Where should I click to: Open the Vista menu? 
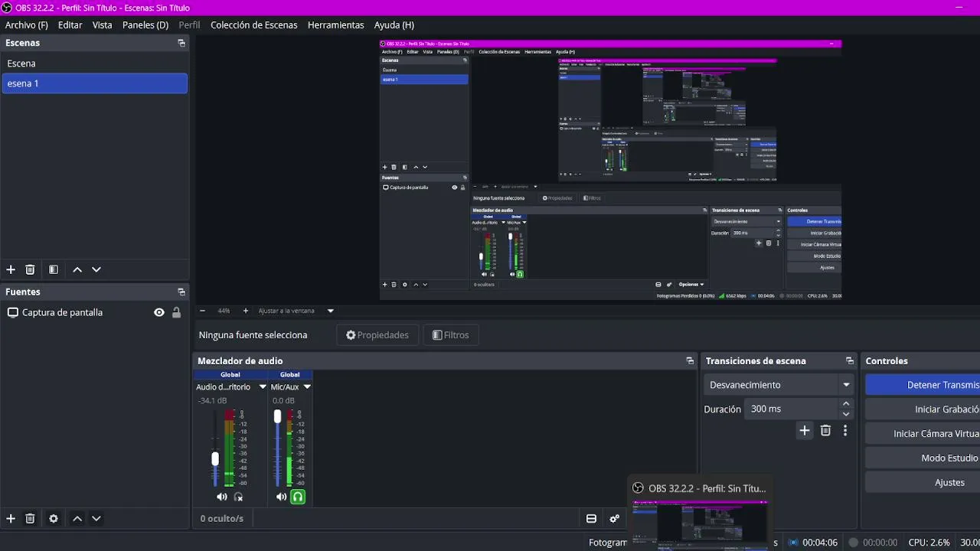pyautogui.click(x=103, y=24)
